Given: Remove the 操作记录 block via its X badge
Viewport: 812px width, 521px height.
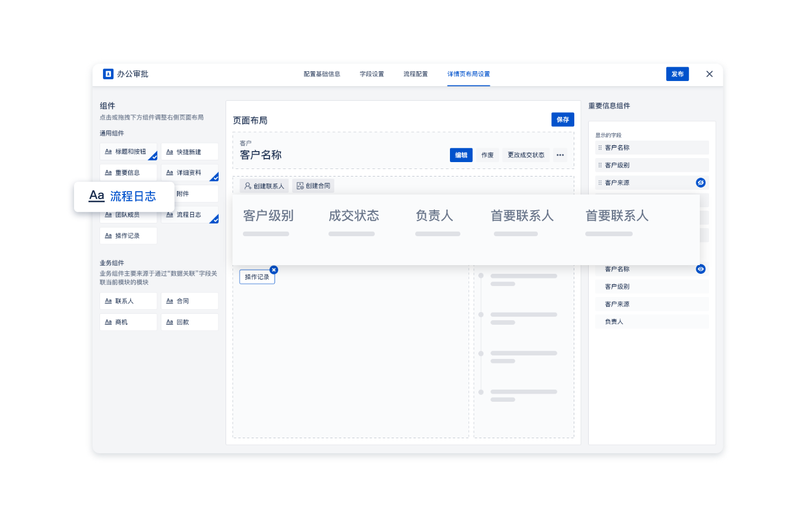Looking at the screenshot, I should click(x=274, y=270).
